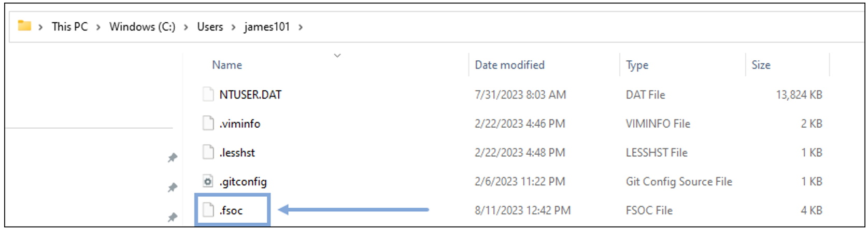Navigate to Users in breadcrumb path
This screenshot has height=230, width=868.
(x=210, y=27)
